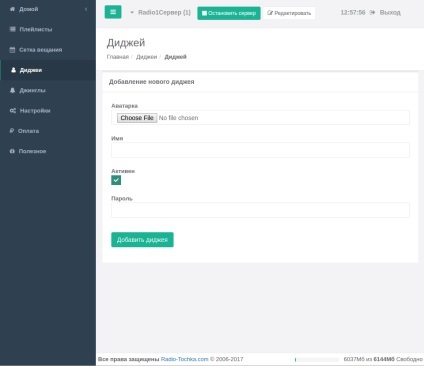The height and width of the screenshot is (366, 424).
Task: Click the bell icon for Джинглы
Action: click(x=13, y=90)
